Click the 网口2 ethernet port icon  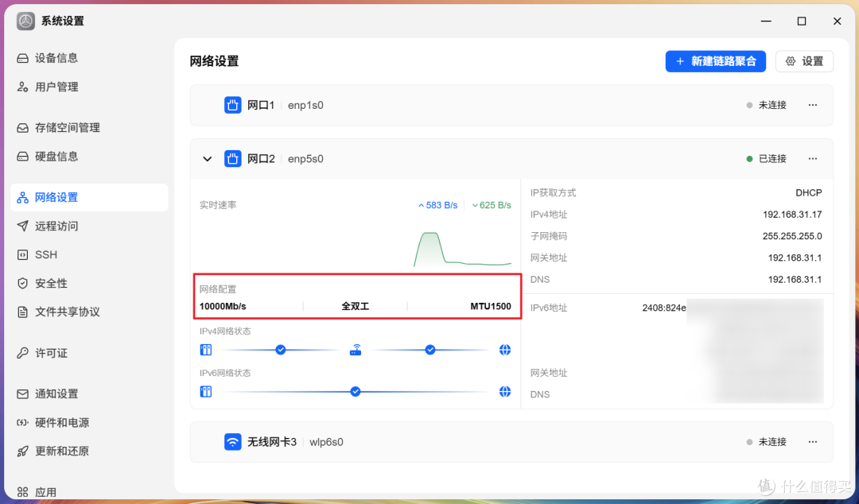coord(233,159)
